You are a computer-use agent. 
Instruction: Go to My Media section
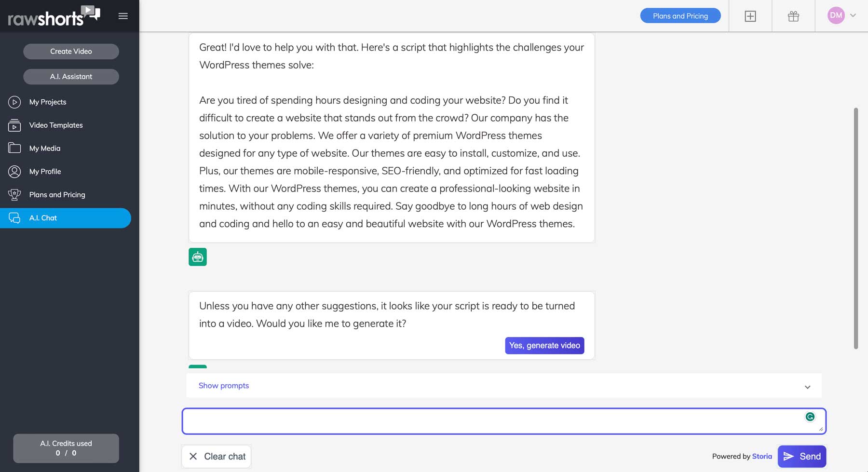pyautogui.click(x=45, y=148)
